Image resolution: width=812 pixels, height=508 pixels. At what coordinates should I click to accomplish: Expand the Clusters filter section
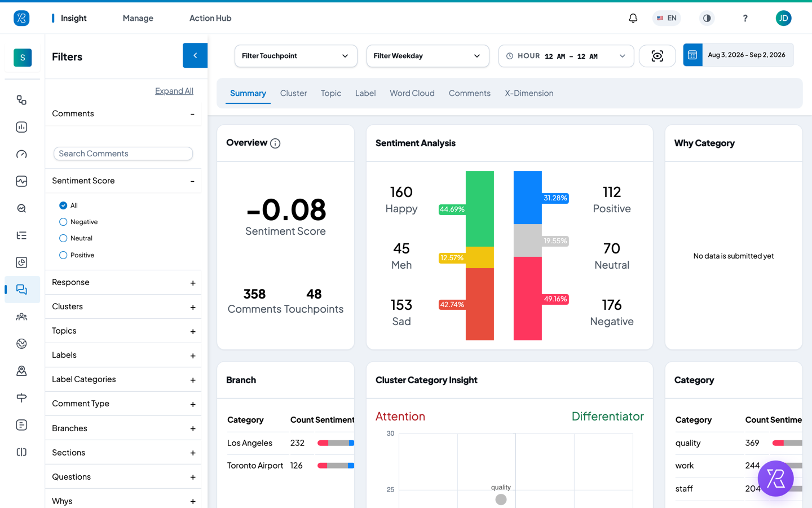[x=123, y=306]
